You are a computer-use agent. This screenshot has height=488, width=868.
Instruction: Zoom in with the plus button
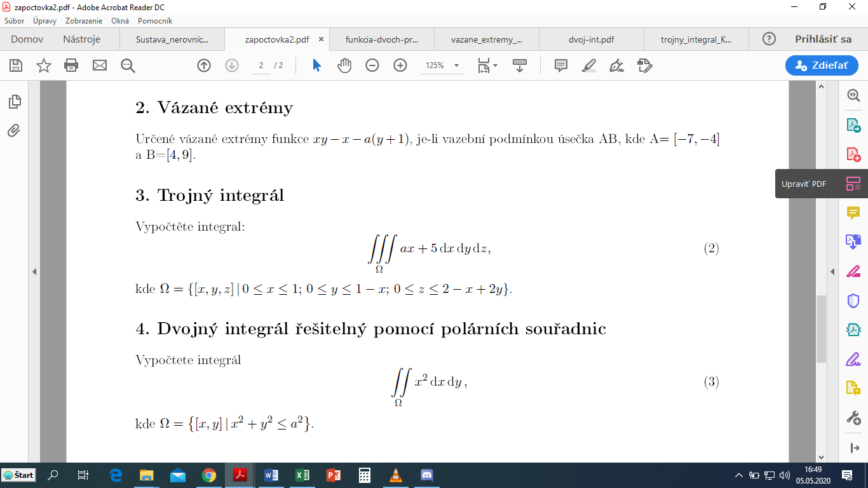coord(400,65)
